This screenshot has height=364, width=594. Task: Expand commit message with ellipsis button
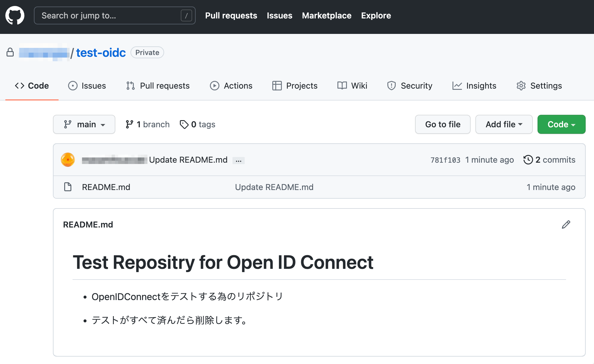click(x=238, y=161)
